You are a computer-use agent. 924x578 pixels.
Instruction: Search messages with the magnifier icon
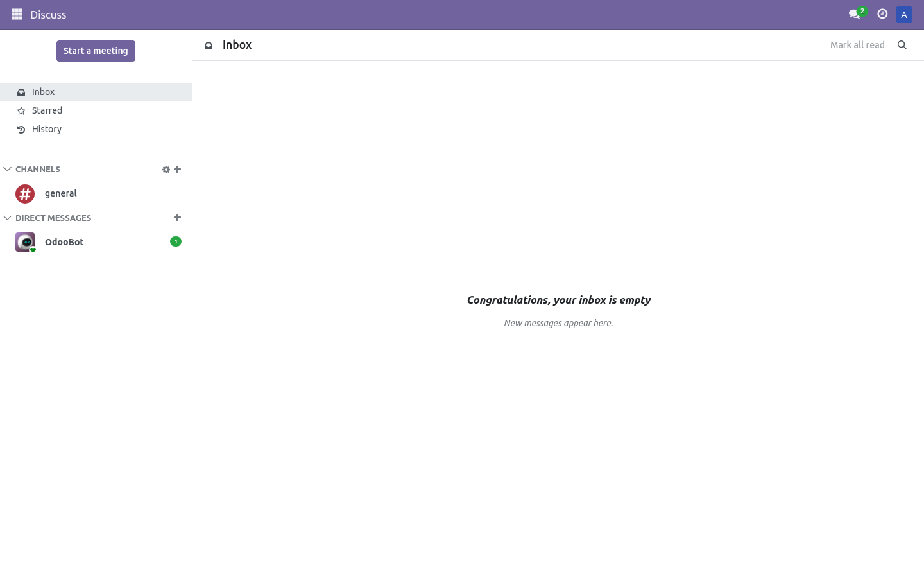point(902,45)
